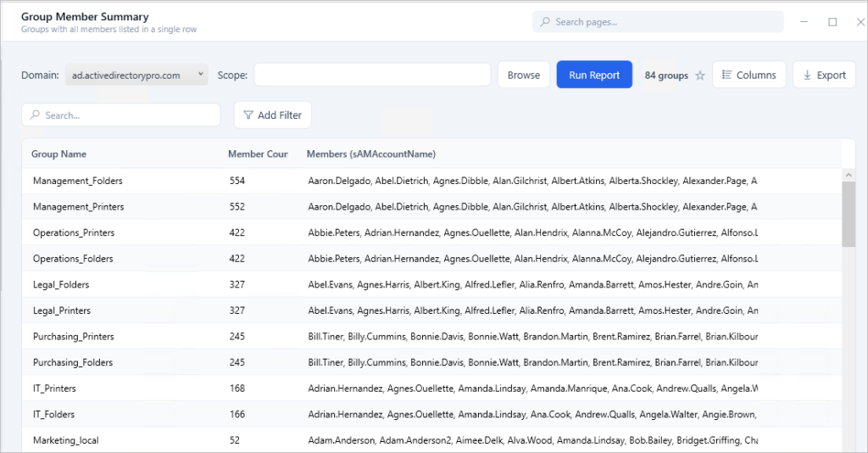Click the Browse button
Image resolution: width=868 pixels, height=453 pixels.
(x=524, y=75)
